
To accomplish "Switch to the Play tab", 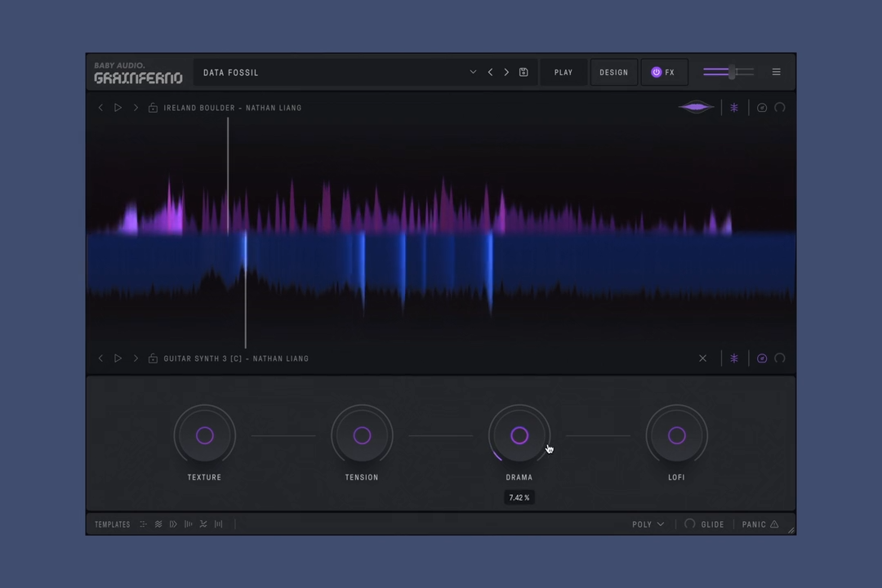I will 563,72.
